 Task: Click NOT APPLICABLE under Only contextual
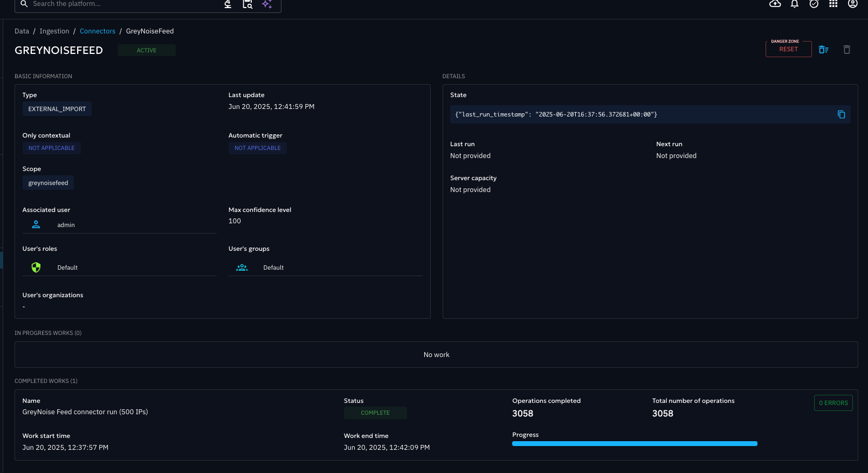click(x=52, y=148)
